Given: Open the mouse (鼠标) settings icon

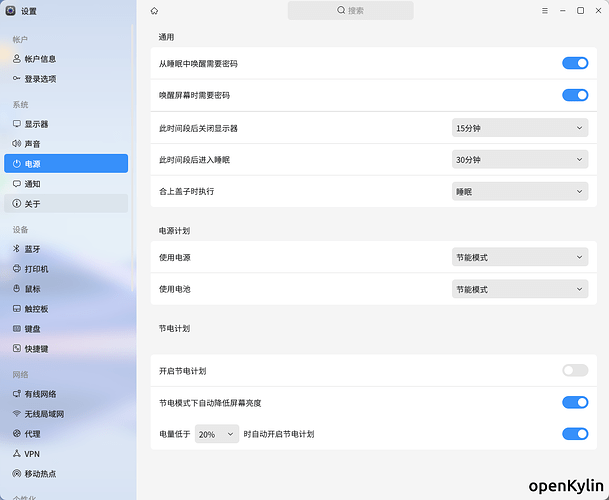Looking at the screenshot, I should click(x=17, y=289).
